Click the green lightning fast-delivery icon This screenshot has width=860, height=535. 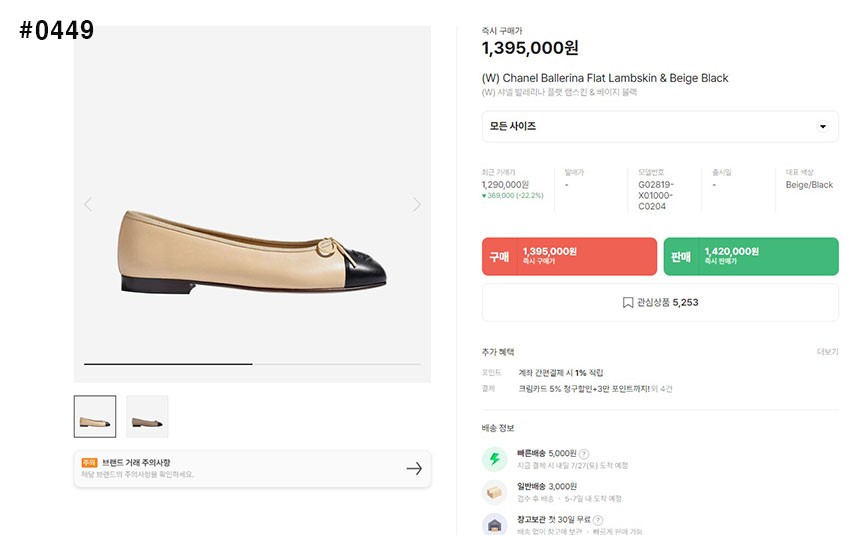494,459
